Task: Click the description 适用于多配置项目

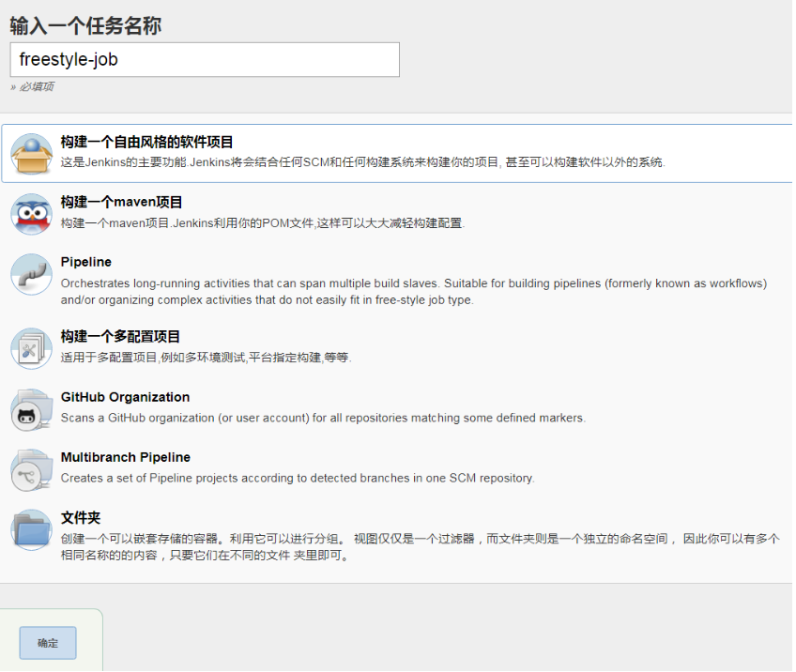Action: coord(207,358)
